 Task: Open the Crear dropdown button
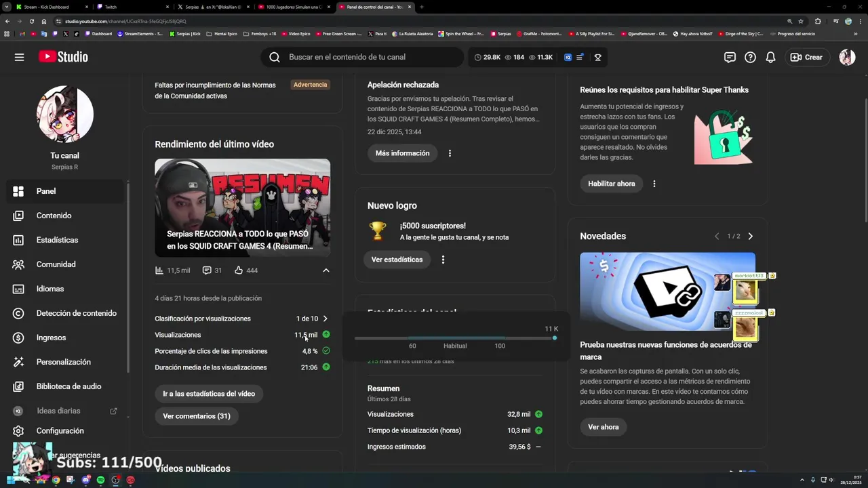tap(806, 58)
